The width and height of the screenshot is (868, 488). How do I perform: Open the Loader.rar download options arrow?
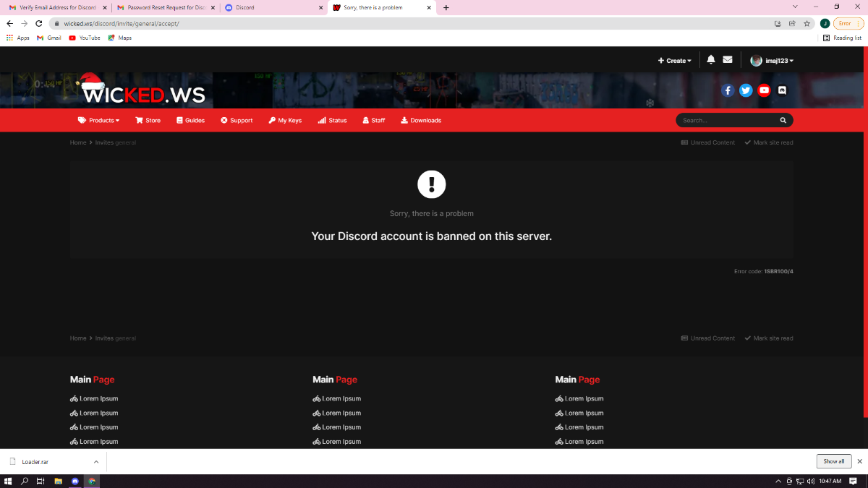pos(95,461)
